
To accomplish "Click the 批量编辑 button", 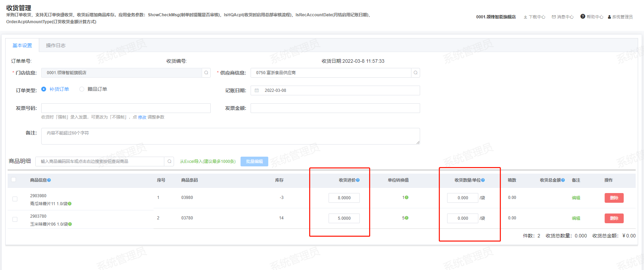I will (x=254, y=162).
